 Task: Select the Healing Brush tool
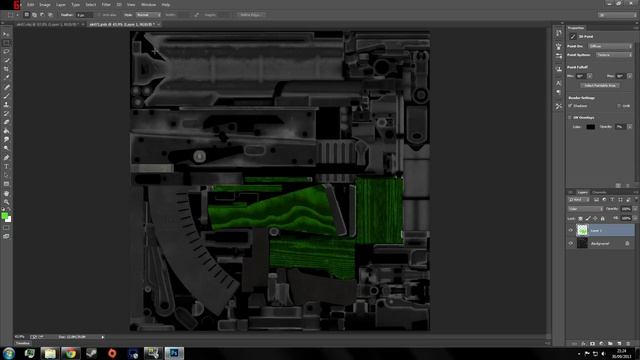click(x=6, y=87)
